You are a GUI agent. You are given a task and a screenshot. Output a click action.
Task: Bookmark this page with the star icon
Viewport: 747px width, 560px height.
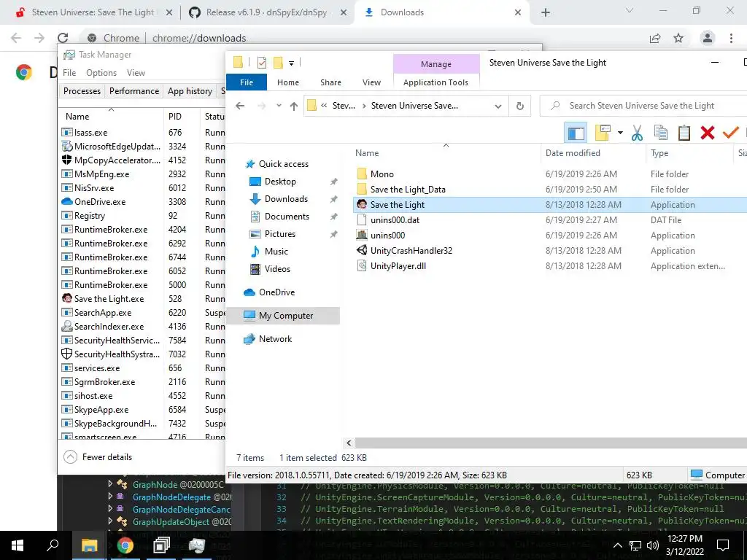pyautogui.click(x=678, y=38)
